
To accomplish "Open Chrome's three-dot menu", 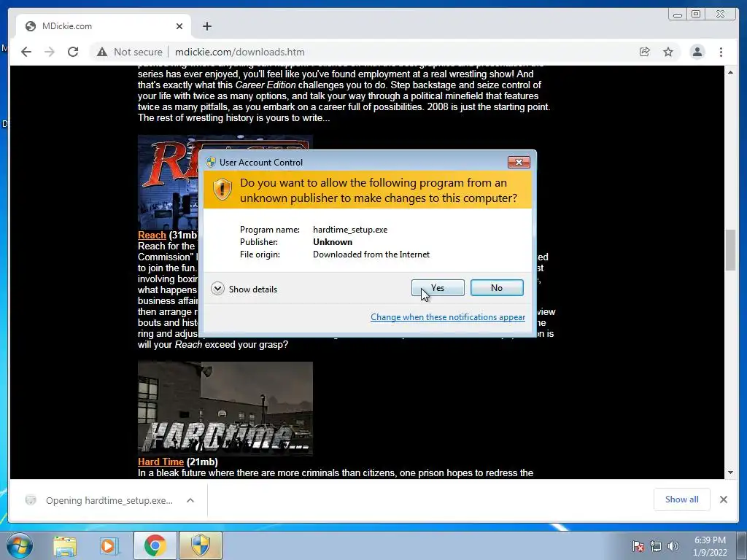I will (721, 52).
